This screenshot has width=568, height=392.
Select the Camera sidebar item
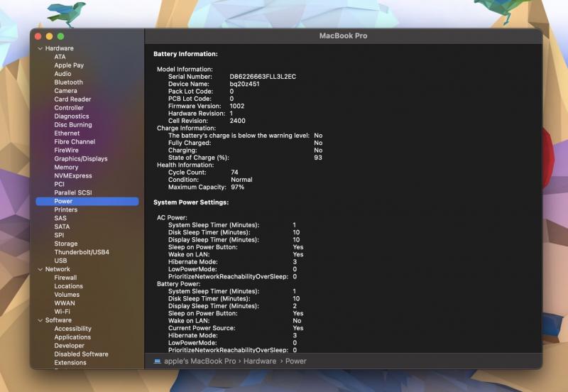pyautogui.click(x=65, y=91)
